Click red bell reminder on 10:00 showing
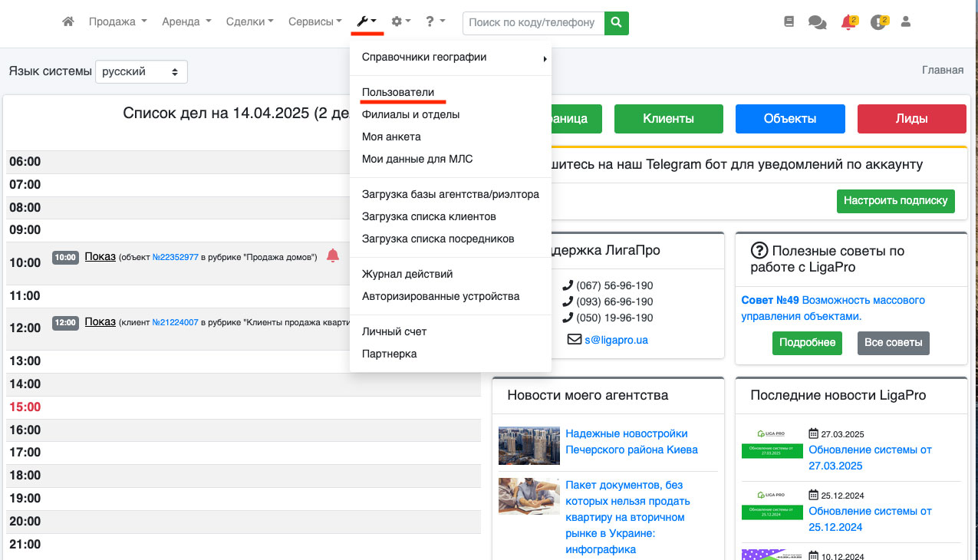978x560 pixels. coord(333,256)
